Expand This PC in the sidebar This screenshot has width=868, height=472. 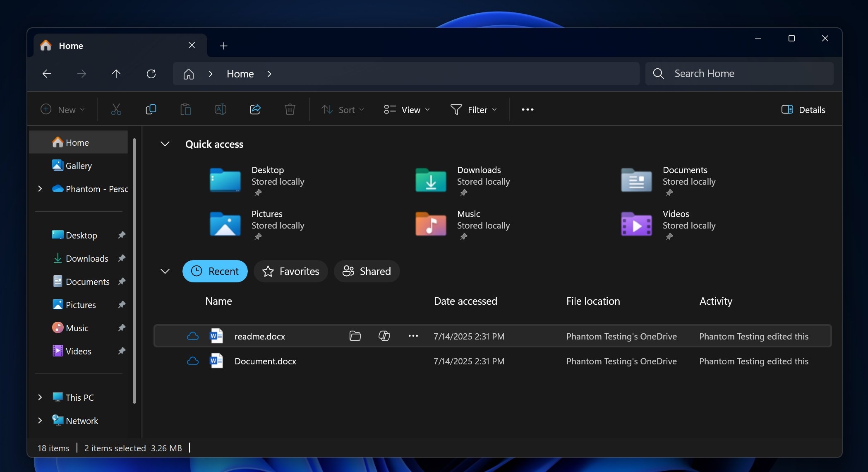point(40,397)
